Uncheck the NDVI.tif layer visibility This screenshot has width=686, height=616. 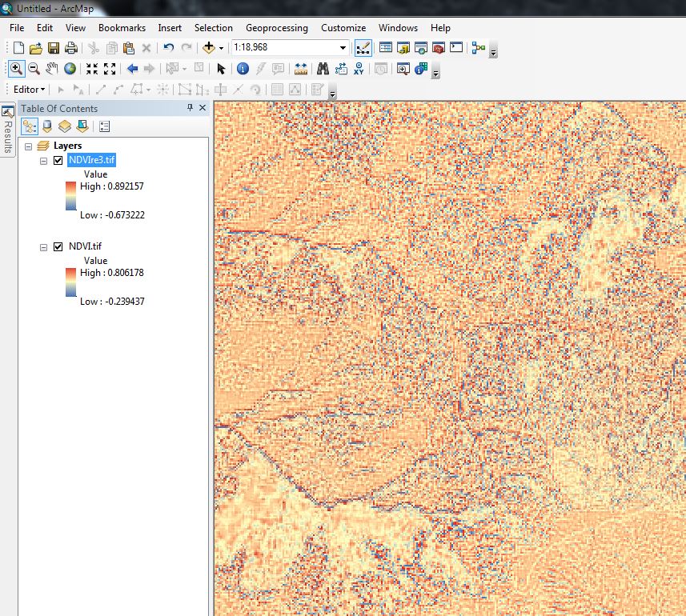[x=58, y=247]
